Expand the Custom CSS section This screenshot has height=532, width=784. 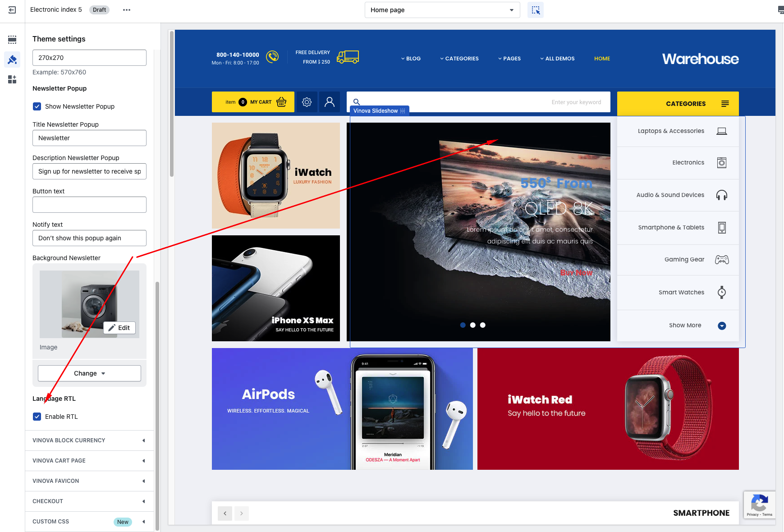tap(89, 522)
